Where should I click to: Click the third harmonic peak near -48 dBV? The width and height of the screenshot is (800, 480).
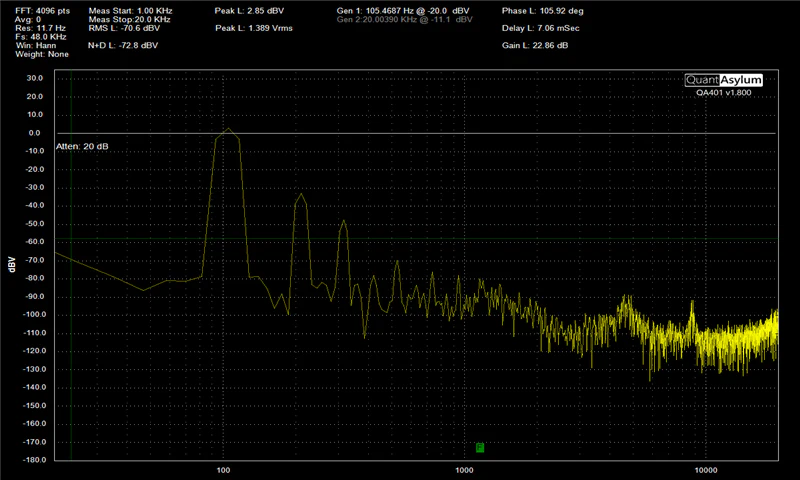pos(344,221)
